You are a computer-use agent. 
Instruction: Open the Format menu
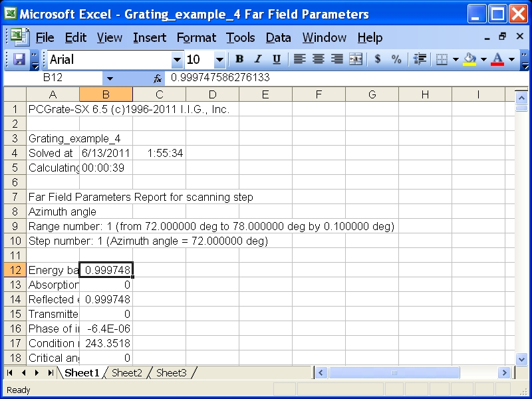click(196, 37)
